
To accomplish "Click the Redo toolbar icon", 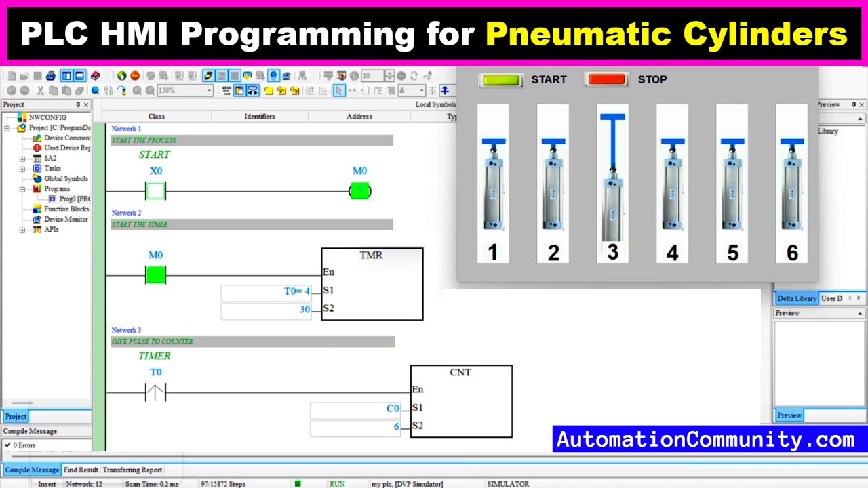I will pyautogui.click(x=24, y=90).
